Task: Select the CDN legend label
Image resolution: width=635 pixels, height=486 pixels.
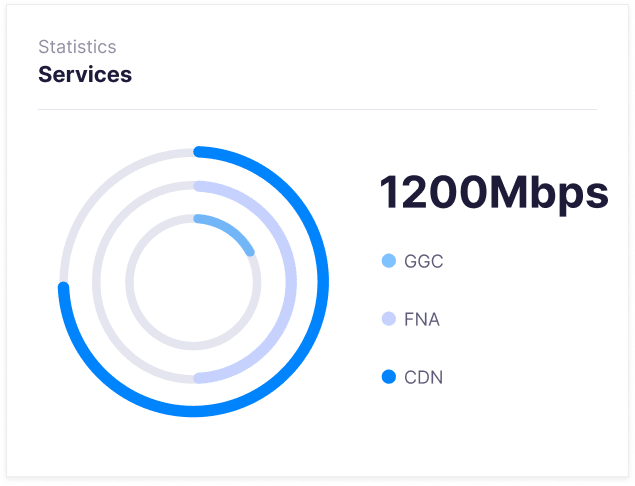Action: pos(423,378)
